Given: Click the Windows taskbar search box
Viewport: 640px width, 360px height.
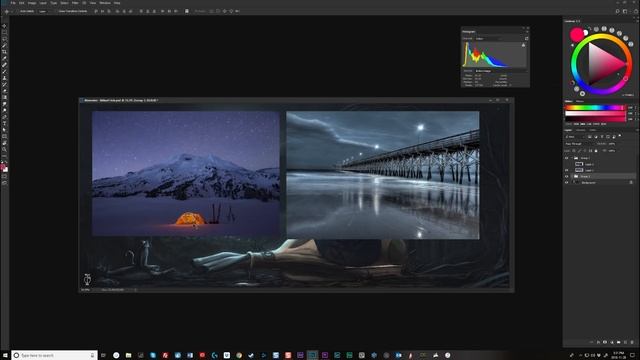Looking at the screenshot, I should click(x=54, y=355).
